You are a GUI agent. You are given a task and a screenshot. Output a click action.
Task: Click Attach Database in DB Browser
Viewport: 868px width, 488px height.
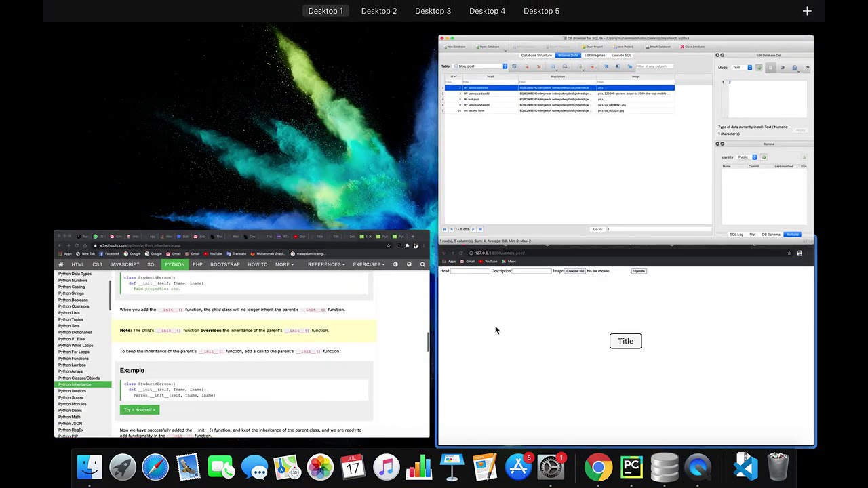(656, 47)
